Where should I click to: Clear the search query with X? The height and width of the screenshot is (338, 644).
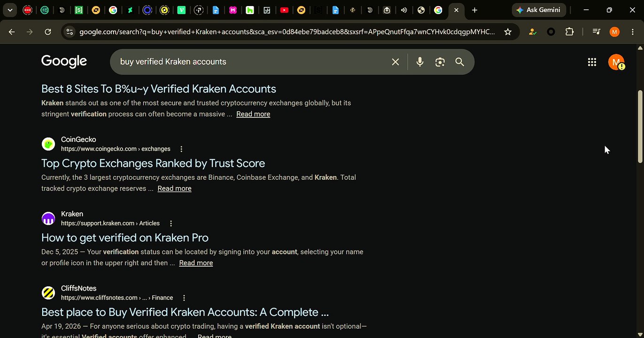[396, 62]
